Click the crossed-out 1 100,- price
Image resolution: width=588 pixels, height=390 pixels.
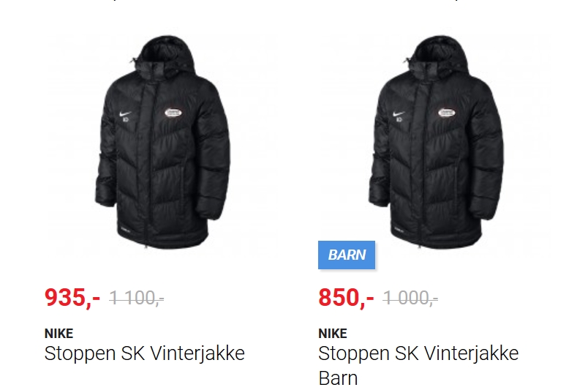click(x=137, y=299)
